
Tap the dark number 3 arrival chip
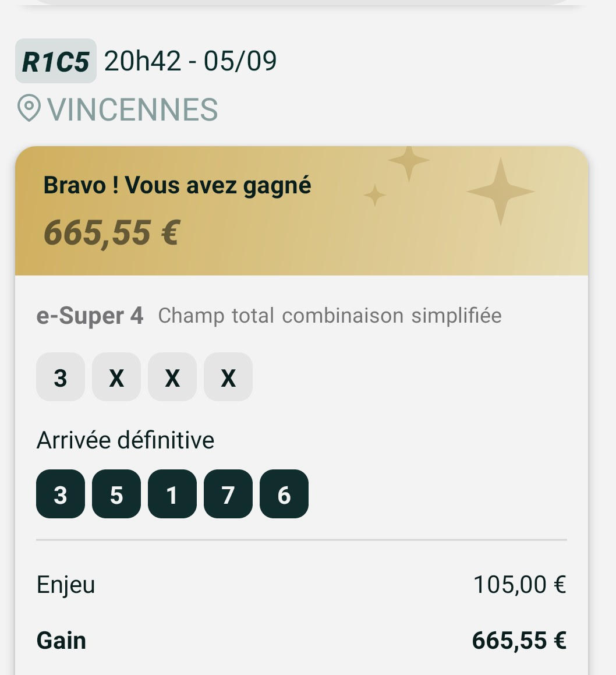[61, 494]
